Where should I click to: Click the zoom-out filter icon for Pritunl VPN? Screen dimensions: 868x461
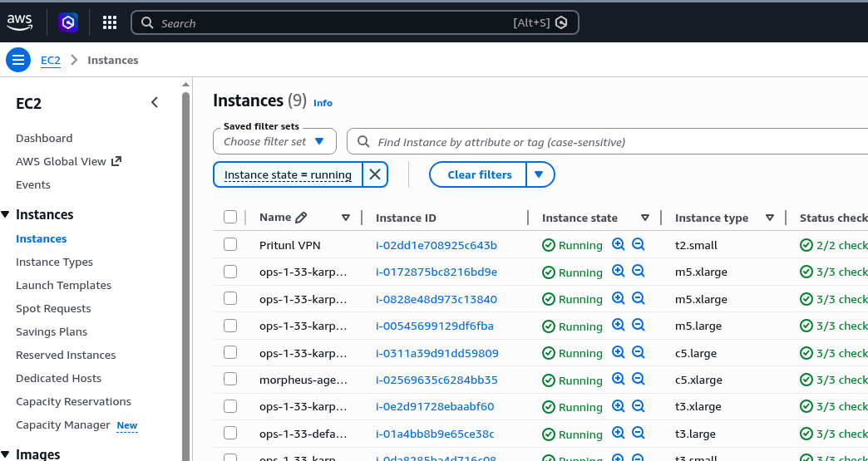[638, 245]
